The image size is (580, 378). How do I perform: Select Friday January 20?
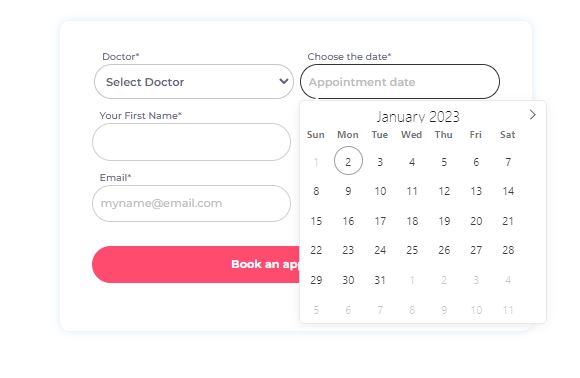(476, 221)
